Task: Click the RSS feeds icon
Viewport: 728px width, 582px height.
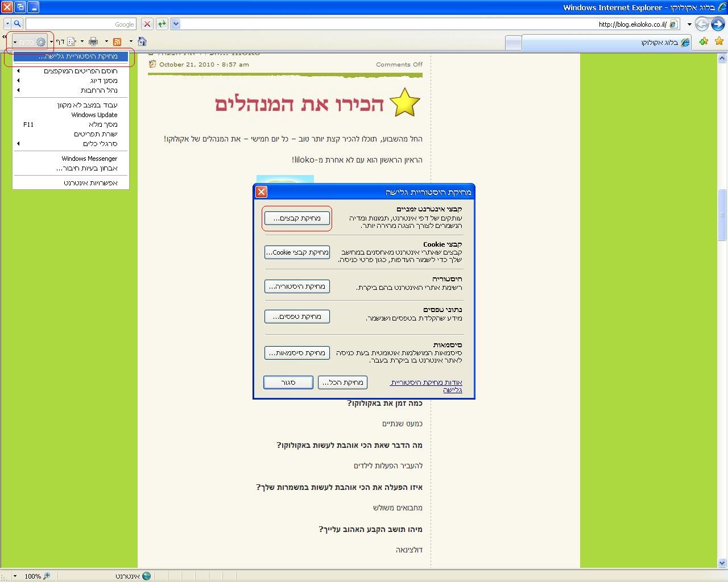Action: click(x=117, y=41)
